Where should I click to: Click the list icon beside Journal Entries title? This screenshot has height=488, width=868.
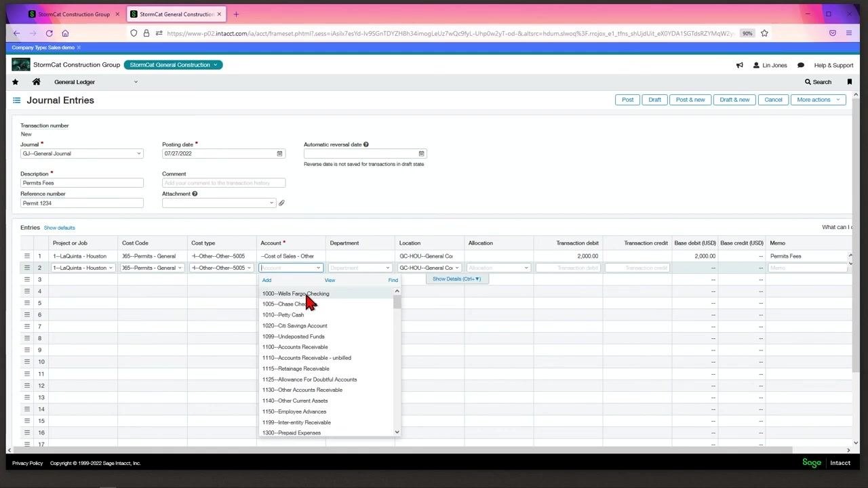click(x=17, y=100)
